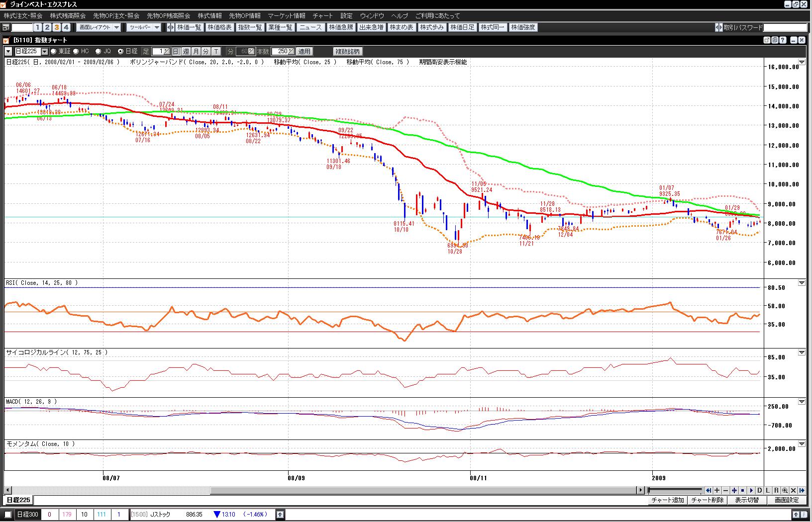Viewport: 812px width, 522px height.
Task: Click the X icon in chart control strip
Action: point(794,490)
